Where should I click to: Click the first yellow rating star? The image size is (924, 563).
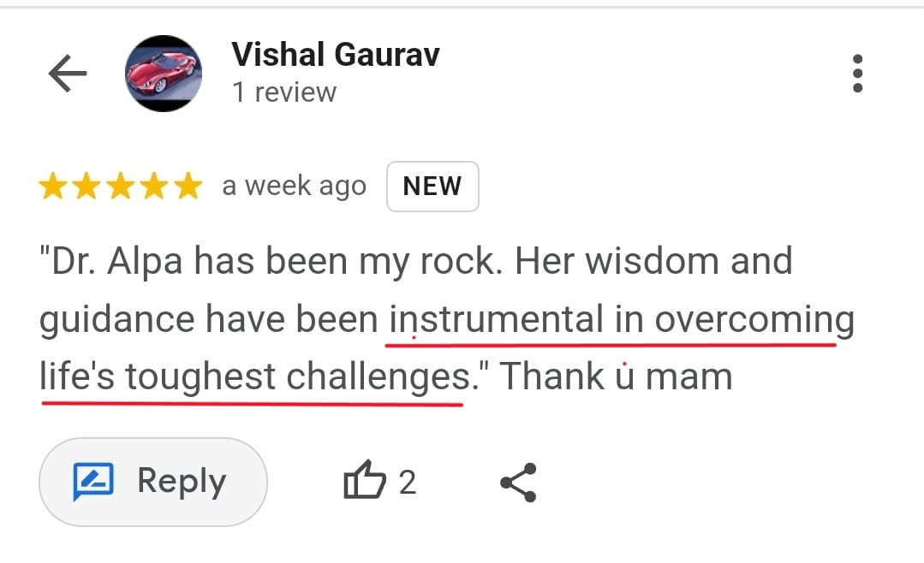click(x=53, y=187)
